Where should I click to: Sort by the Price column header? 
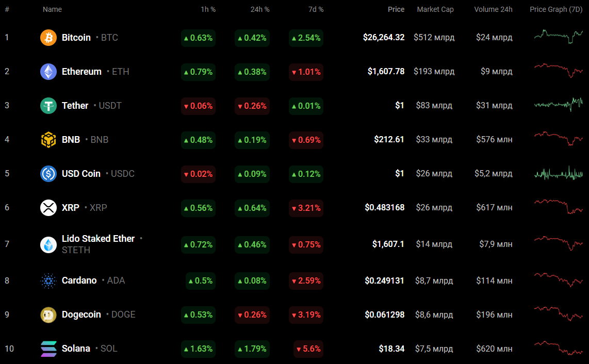point(396,9)
